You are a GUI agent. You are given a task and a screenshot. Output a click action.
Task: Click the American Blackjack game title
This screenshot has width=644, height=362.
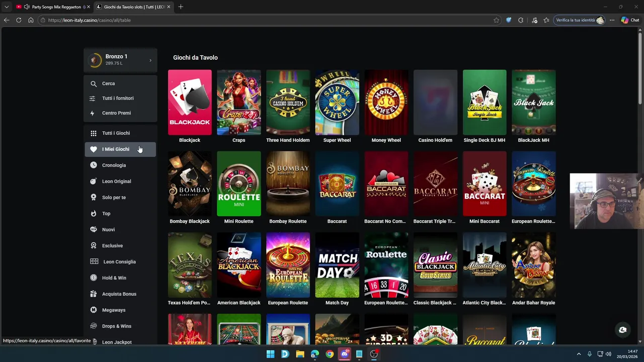[239, 303]
